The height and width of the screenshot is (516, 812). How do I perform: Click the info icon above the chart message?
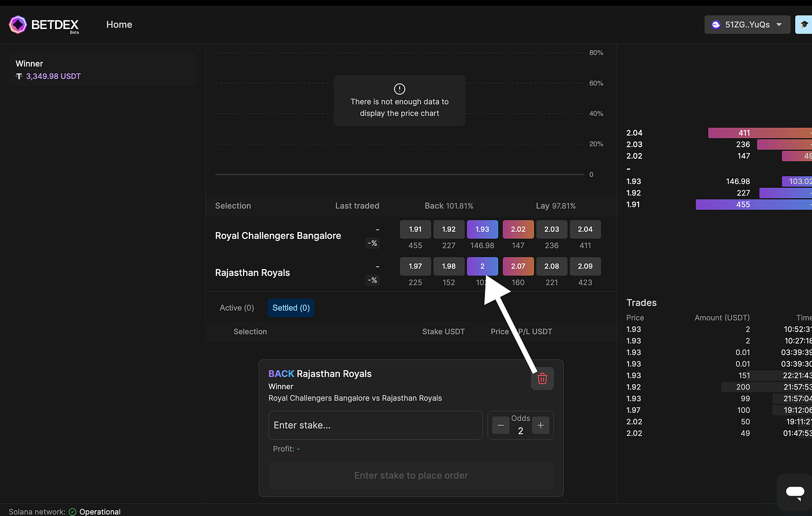point(399,89)
